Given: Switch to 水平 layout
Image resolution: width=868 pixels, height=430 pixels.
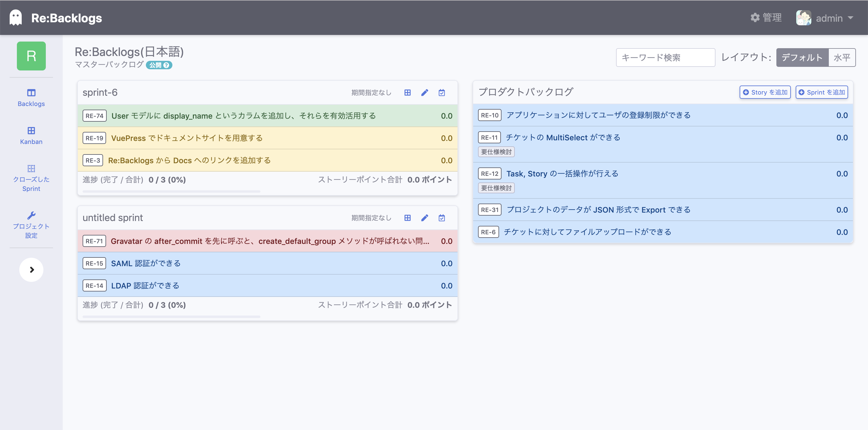Looking at the screenshot, I should pyautogui.click(x=842, y=58).
